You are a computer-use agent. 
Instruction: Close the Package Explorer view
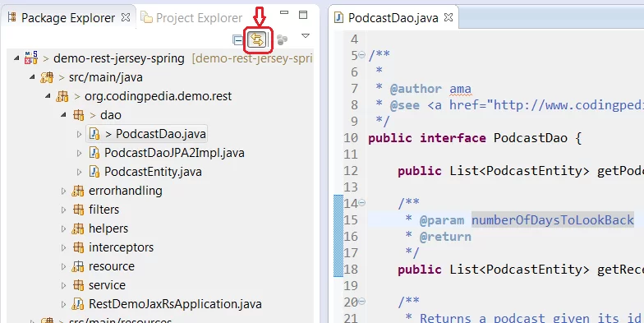(x=126, y=17)
